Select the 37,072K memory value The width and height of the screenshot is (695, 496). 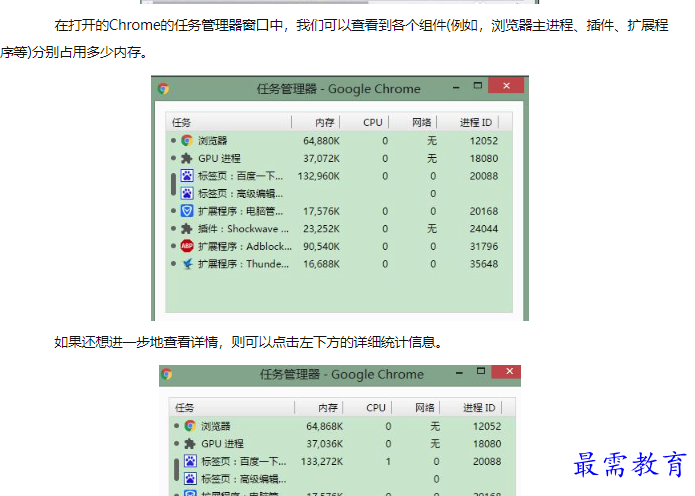coord(321,159)
